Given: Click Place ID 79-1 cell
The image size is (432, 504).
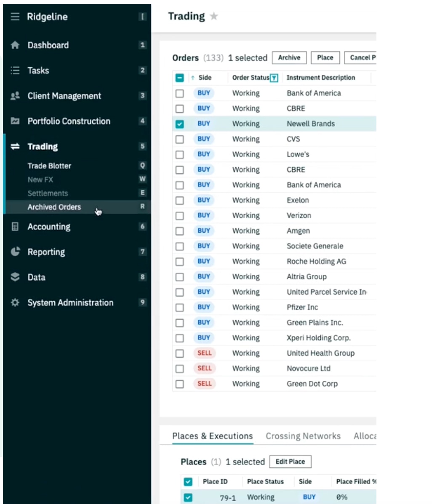Looking at the screenshot, I should pos(228,498).
